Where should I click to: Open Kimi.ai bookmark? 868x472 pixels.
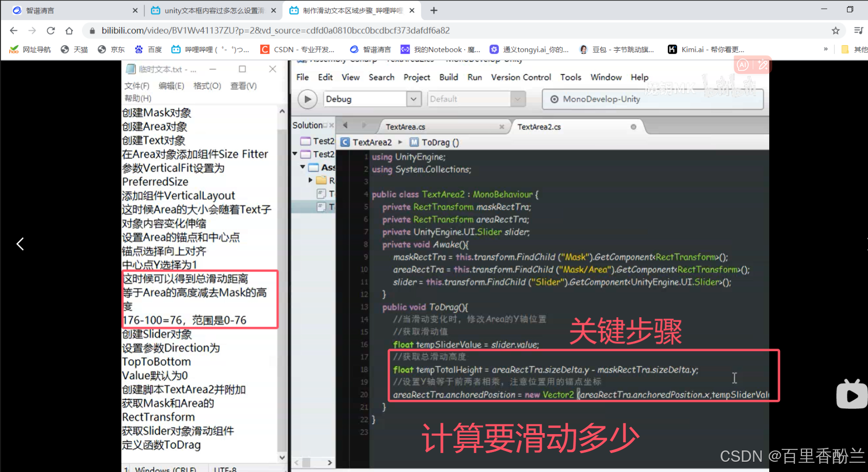click(x=706, y=49)
